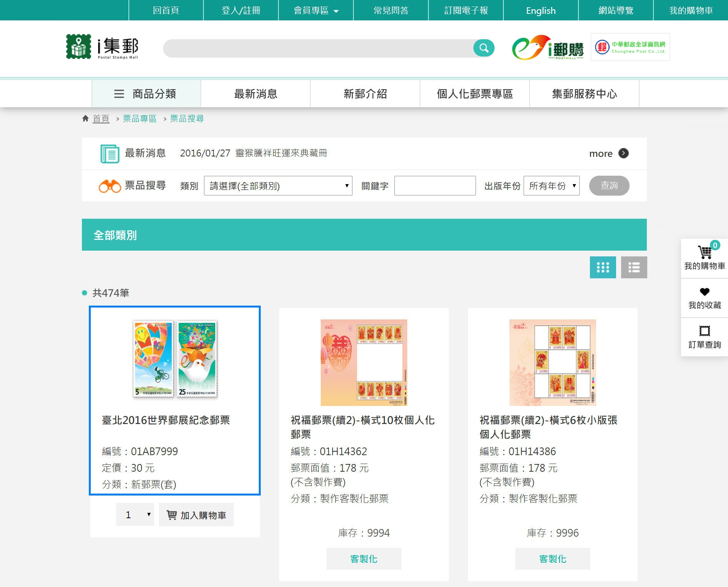The height and width of the screenshot is (587, 728).
Task: Open the 新郵介紹 menu item
Action: point(365,93)
